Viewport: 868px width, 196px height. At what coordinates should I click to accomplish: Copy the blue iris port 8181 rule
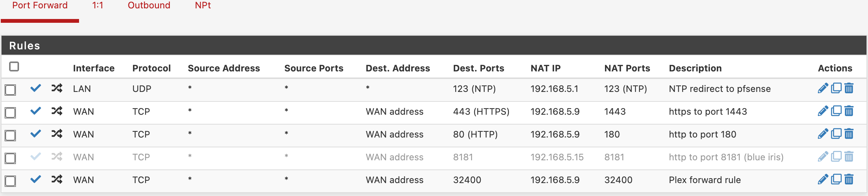836,157
